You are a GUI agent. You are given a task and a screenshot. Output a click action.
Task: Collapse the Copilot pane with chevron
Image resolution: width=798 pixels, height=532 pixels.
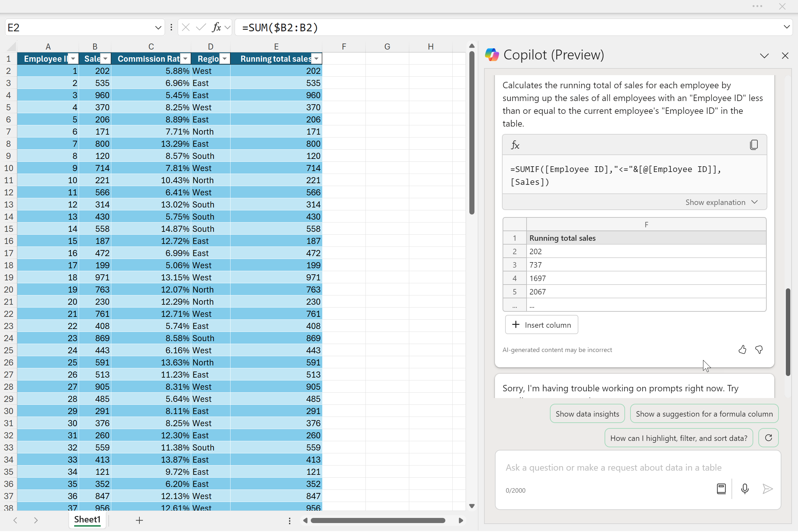(764, 56)
